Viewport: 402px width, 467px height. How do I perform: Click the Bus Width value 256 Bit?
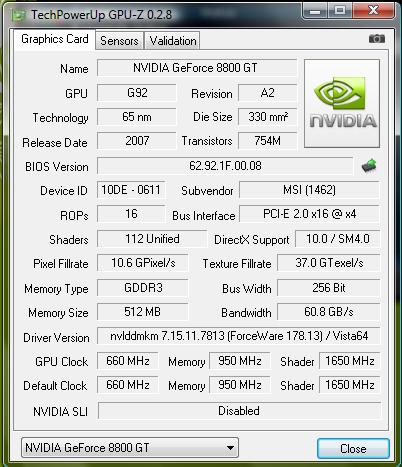tap(329, 288)
